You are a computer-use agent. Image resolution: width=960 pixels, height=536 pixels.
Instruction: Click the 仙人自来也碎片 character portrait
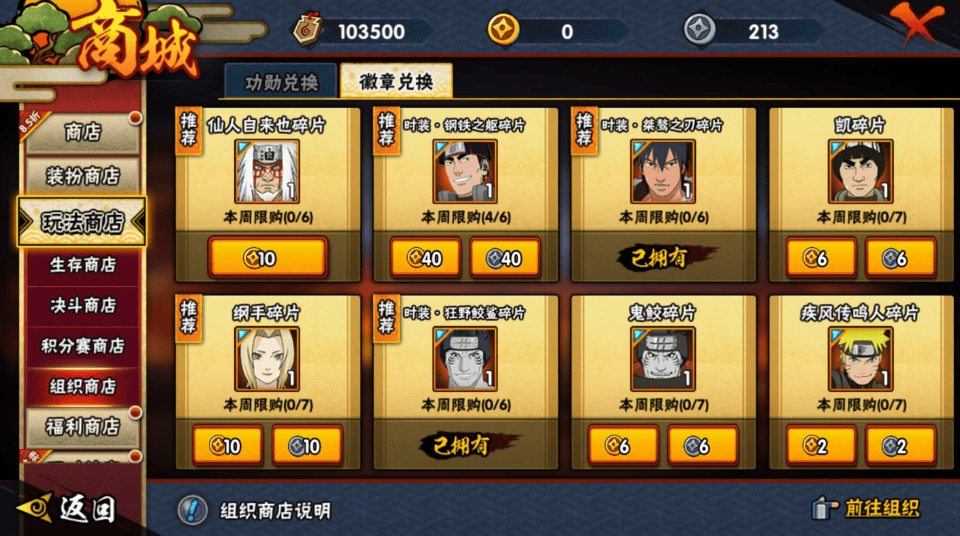click(267, 172)
